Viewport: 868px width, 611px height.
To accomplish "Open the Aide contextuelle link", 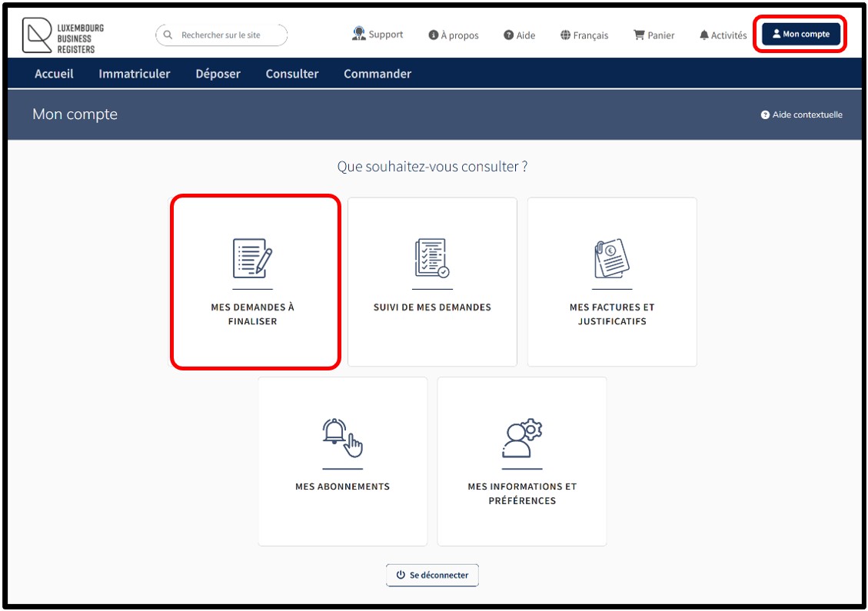I will [x=802, y=115].
